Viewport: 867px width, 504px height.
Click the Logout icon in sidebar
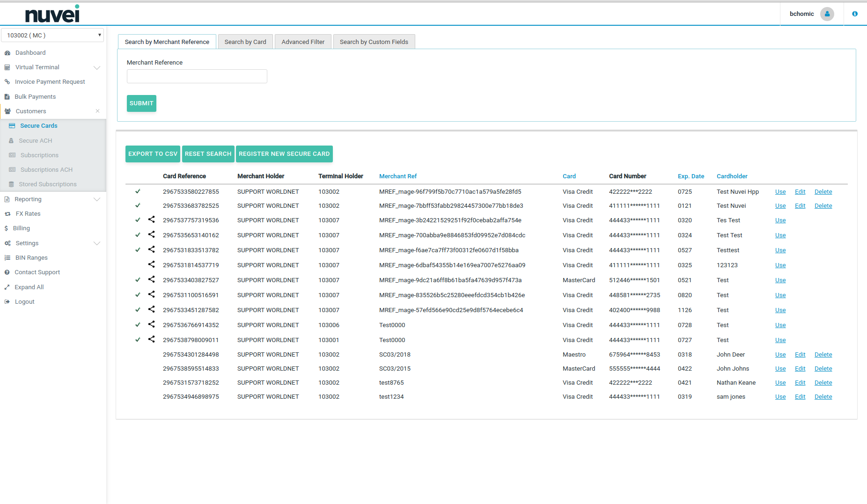point(7,302)
